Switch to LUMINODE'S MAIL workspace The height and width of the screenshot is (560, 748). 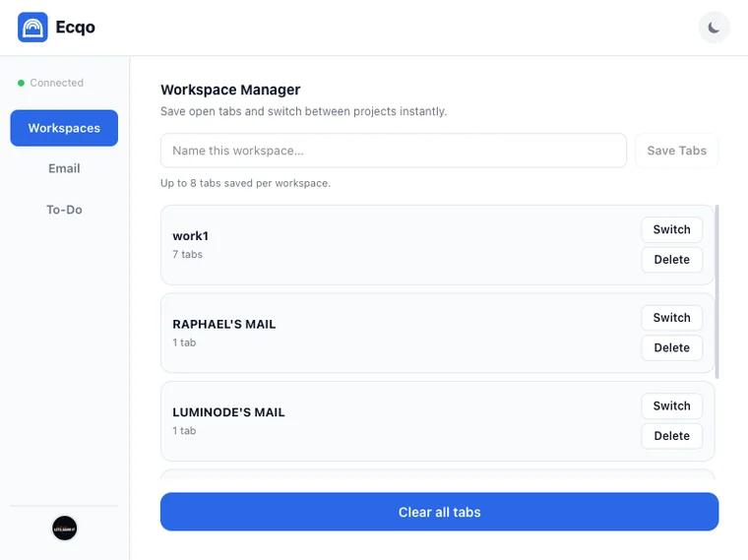click(671, 405)
